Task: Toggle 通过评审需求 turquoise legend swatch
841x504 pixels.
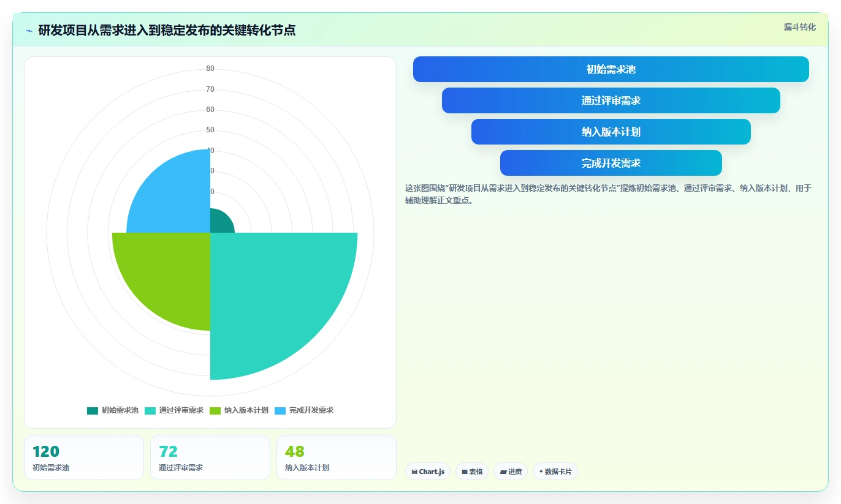Action: point(150,410)
